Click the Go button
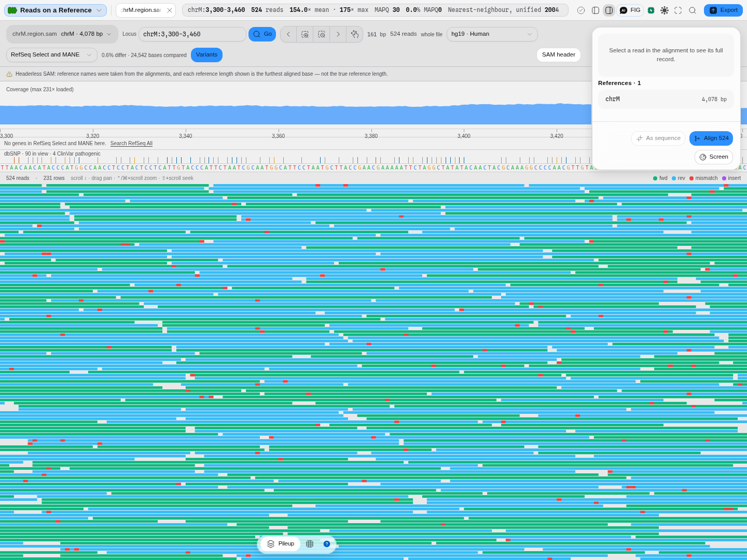This screenshot has height=560, width=747. point(262,34)
